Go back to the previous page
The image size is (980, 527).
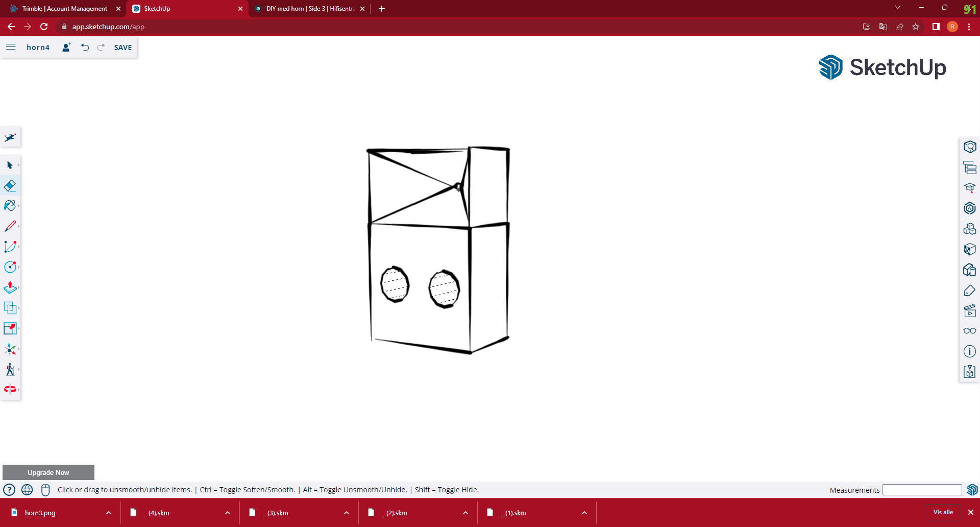(11, 27)
